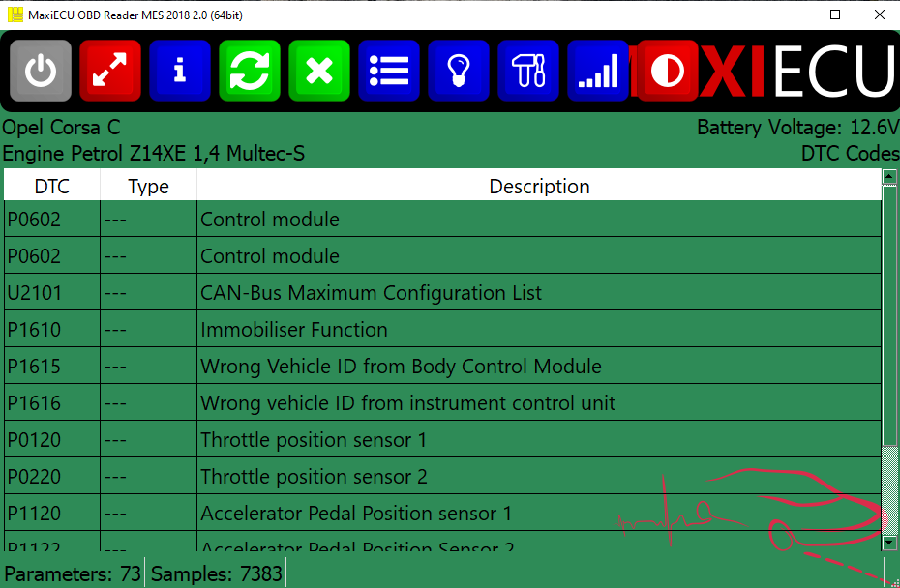
Task: Click the DTC column header
Action: [51, 187]
